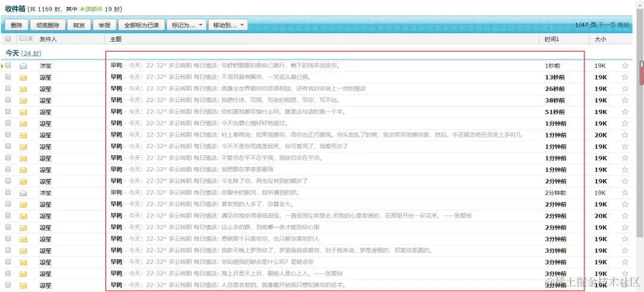Screen dimensions: 644x292
Task: Tick the checkbox of the 村上春树说 email
Action: [x=8, y=134]
